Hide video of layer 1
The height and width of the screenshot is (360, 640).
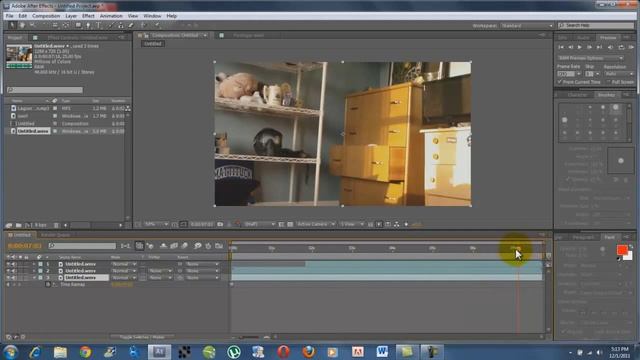click(x=8, y=264)
